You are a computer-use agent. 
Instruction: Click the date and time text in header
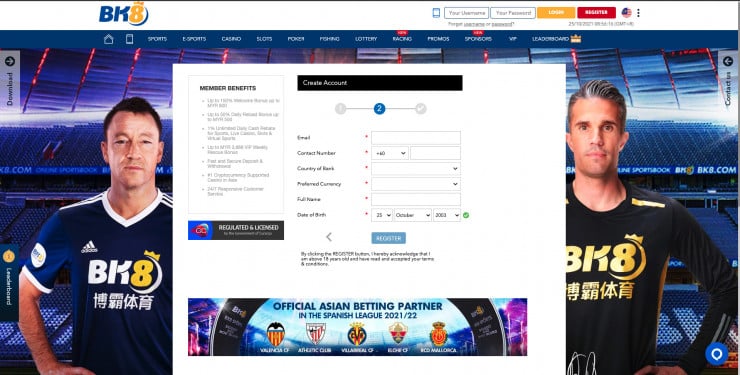tap(601, 24)
